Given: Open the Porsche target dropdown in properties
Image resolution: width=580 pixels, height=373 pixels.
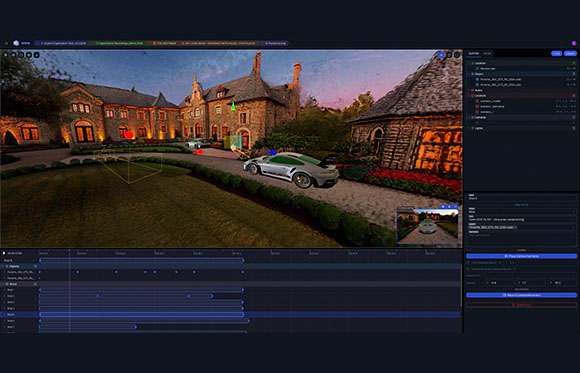Looking at the screenshot, I should coord(522,227).
